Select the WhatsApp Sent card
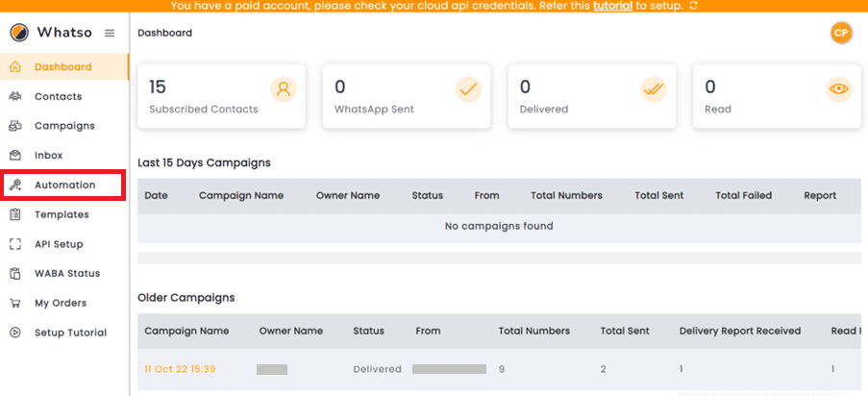Image resolution: width=868 pixels, height=396 pixels. (407, 96)
